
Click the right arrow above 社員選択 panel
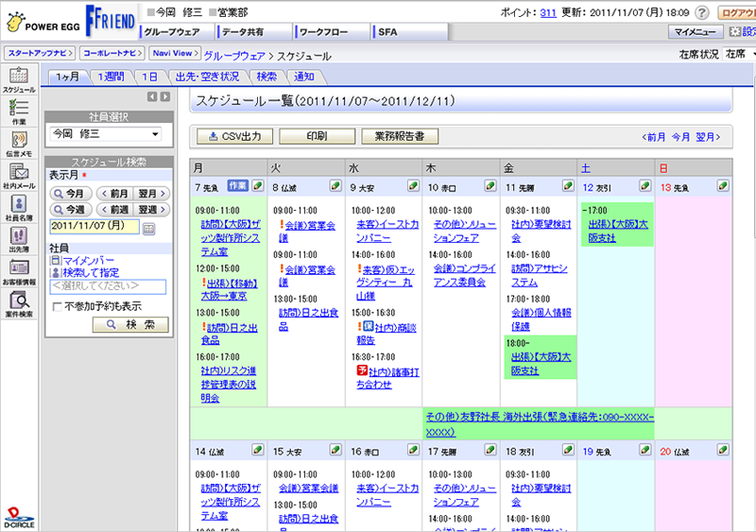164,97
